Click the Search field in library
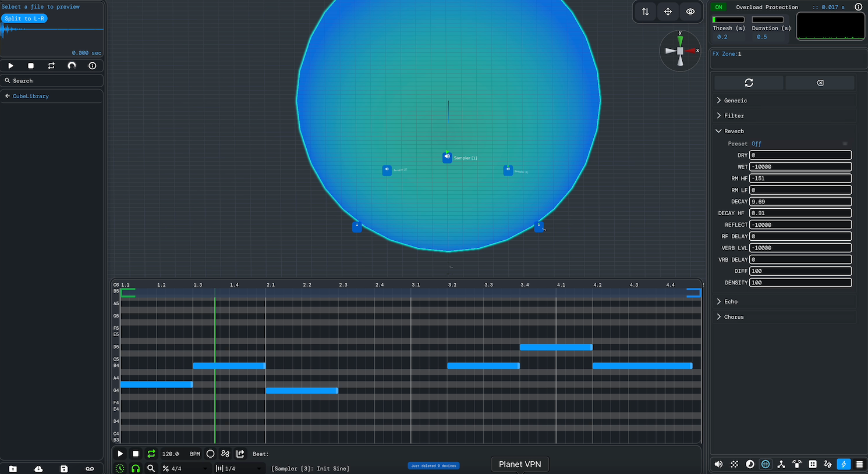Screen dimensions: 868x474 click(x=52, y=81)
